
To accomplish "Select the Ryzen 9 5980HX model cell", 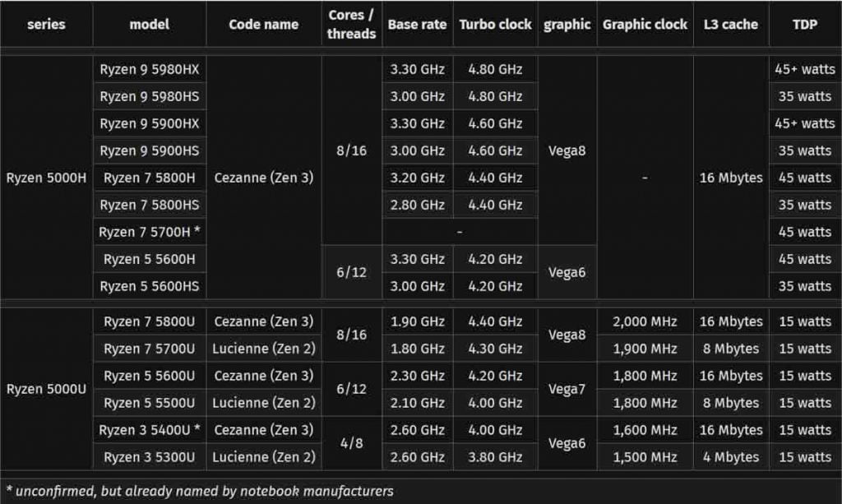I will click(x=150, y=70).
